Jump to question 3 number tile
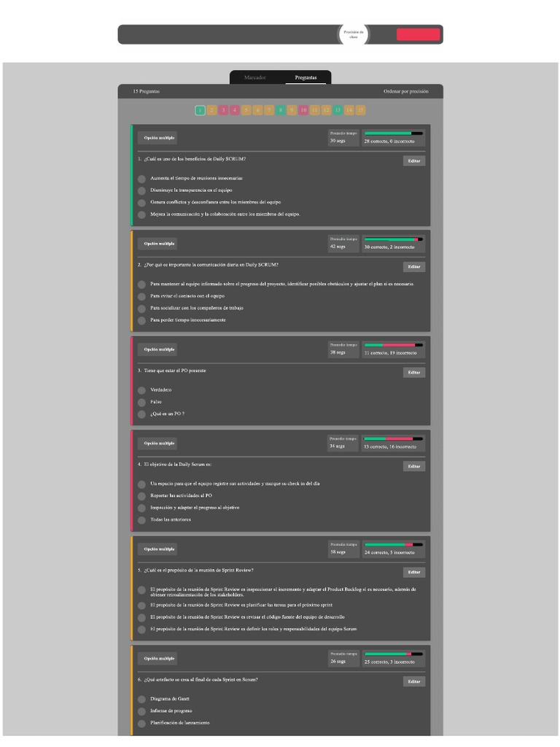The height and width of the screenshot is (747, 560). tap(223, 110)
